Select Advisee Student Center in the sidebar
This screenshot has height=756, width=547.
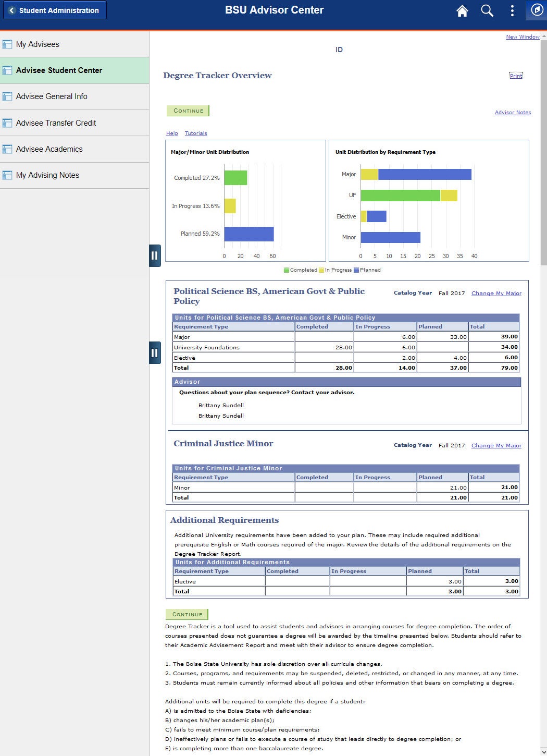[x=74, y=70]
